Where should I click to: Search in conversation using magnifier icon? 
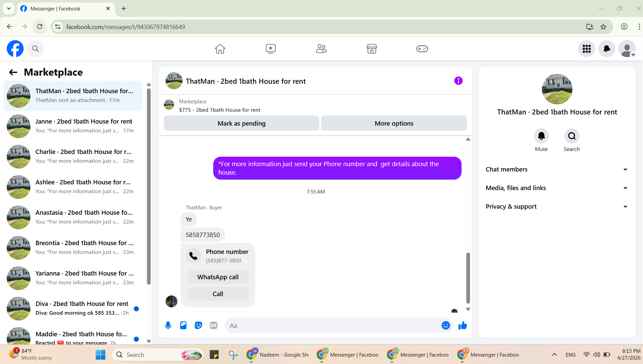coord(572,136)
